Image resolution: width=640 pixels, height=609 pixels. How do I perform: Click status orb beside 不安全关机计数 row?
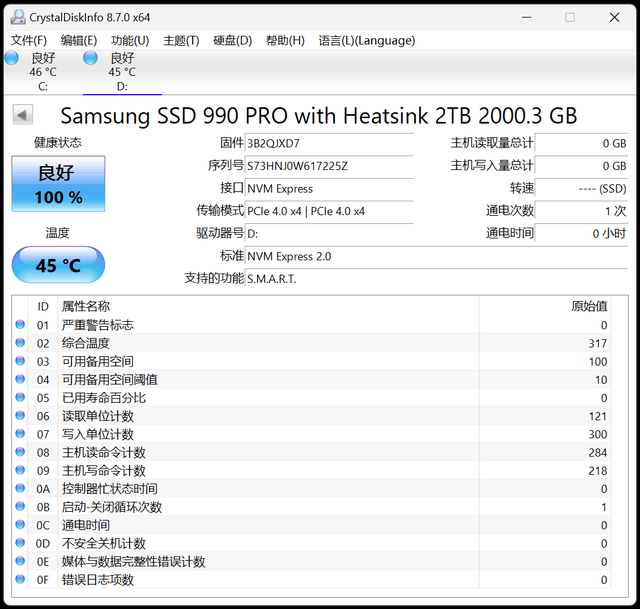click(x=21, y=543)
